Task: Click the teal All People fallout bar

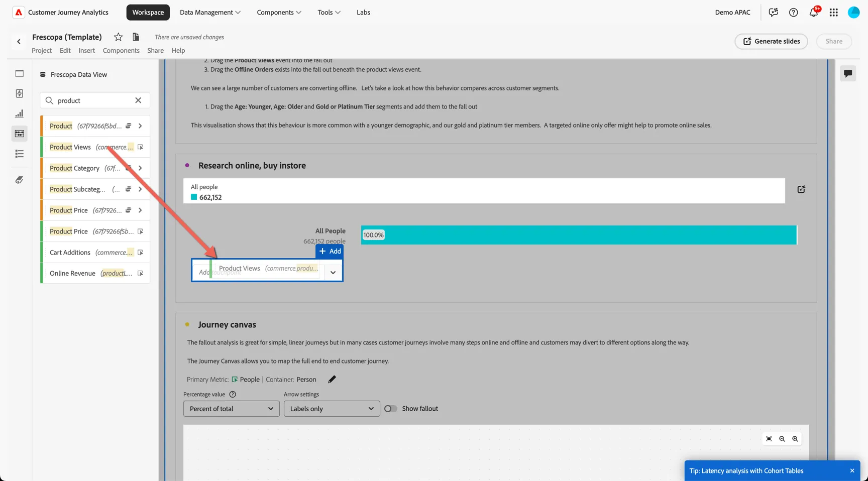Action: pos(579,235)
